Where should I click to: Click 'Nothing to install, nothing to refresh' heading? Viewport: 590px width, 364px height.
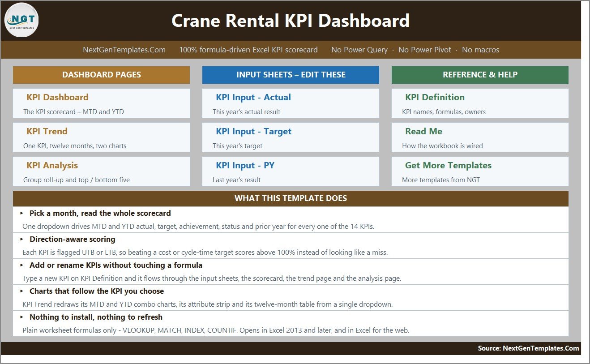pos(96,317)
